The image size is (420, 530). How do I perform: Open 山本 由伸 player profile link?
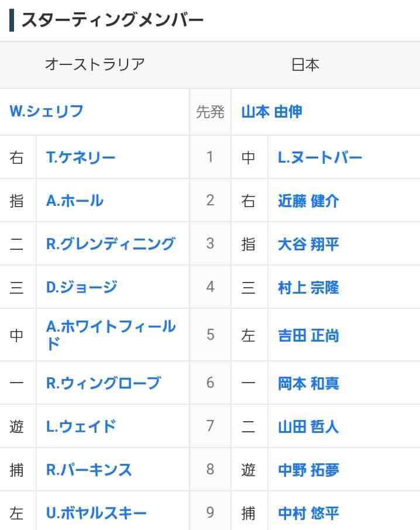[271, 112]
